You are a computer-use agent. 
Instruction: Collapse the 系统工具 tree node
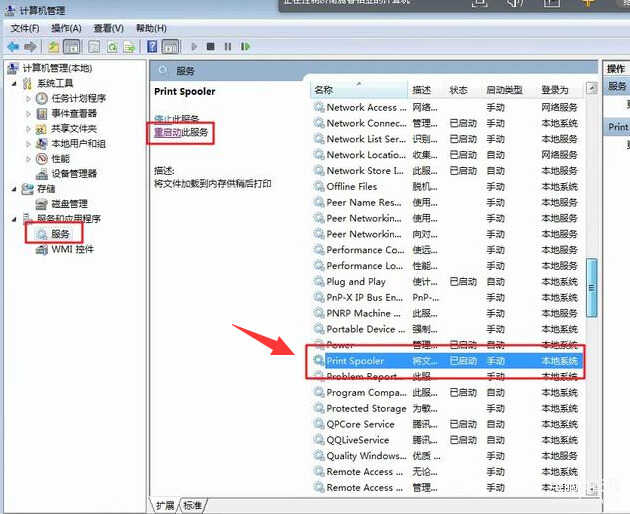14,83
